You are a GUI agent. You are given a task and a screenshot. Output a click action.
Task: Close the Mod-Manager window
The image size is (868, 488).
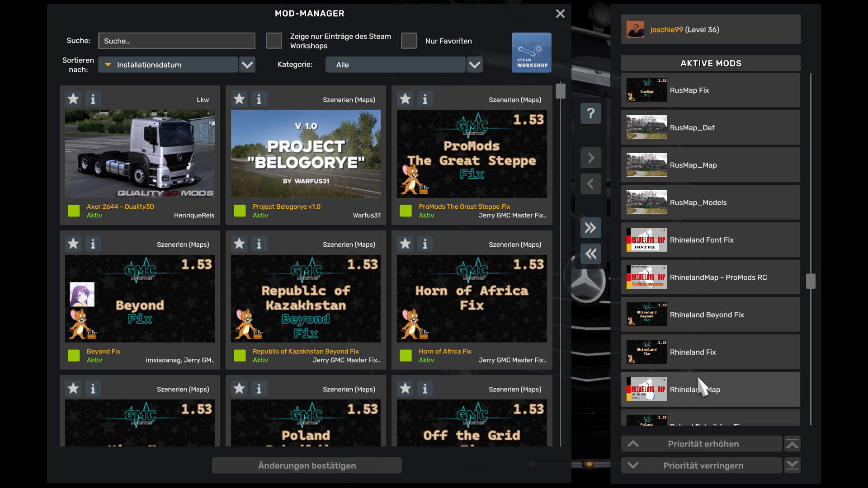(x=560, y=14)
